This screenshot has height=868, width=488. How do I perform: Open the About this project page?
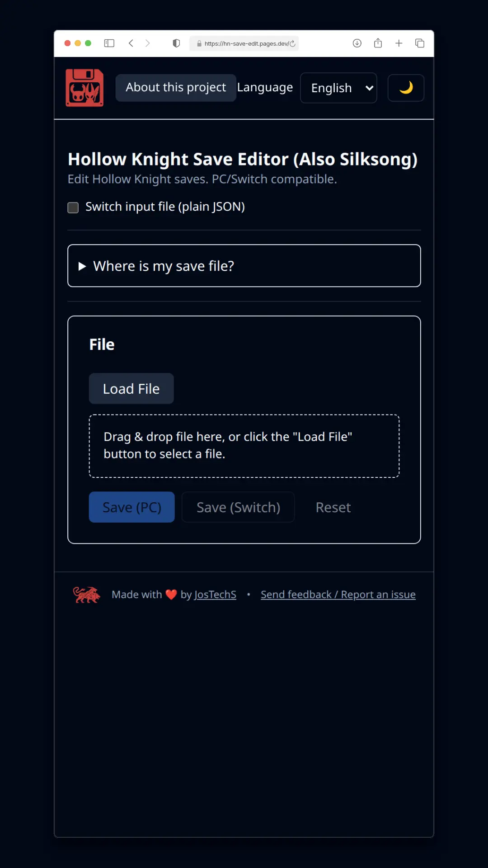tap(176, 88)
